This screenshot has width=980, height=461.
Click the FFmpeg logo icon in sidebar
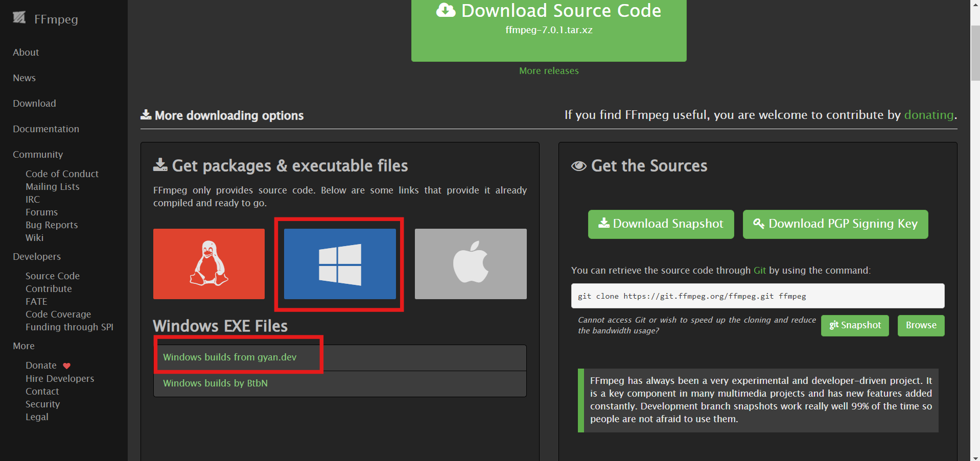pyautogui.click(x=19, y=18)
